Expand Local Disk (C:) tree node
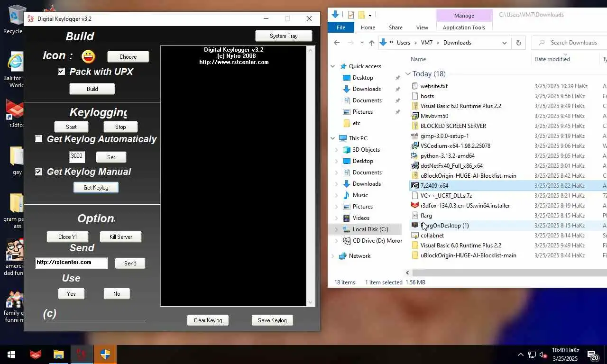 click(337, 229)
